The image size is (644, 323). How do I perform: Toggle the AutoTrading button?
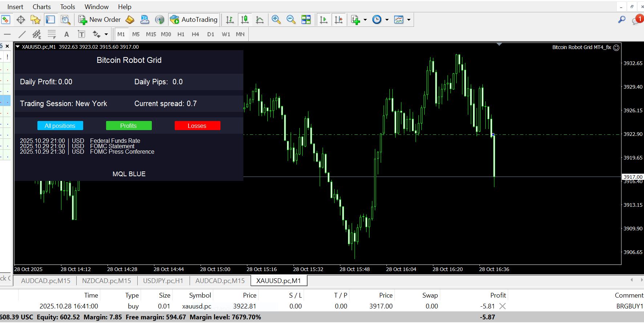(194, 20)
